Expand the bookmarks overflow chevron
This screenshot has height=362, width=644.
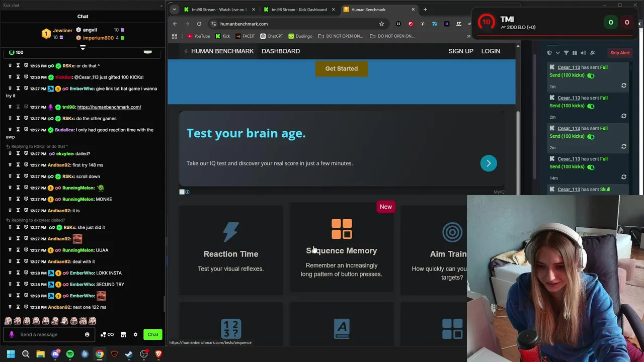pyautogui.click(x=468, y=36)
